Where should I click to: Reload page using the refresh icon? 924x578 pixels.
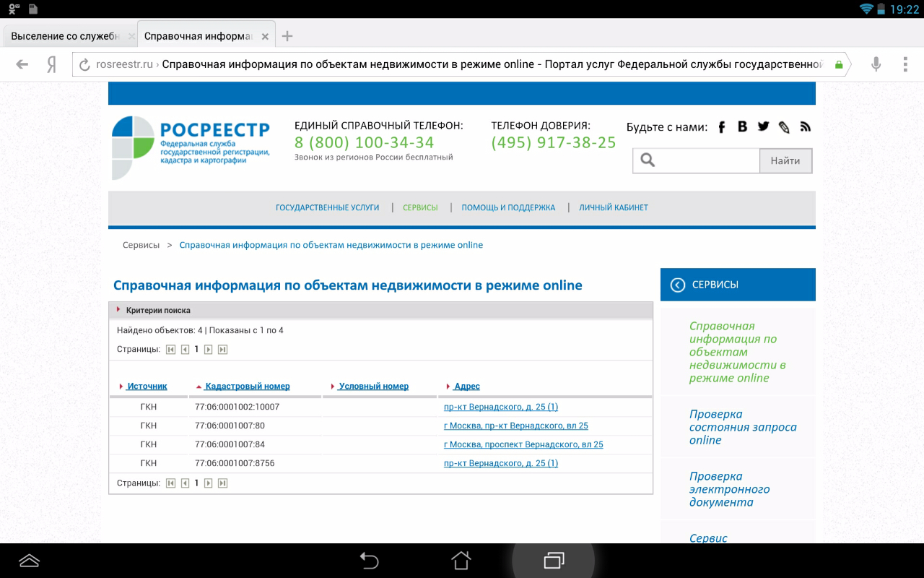pos(84,64)
